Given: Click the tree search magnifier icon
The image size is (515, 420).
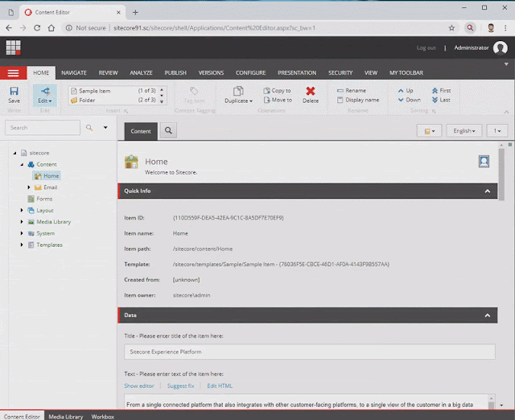Looking at the screenshot, I should (x=89, y=128).
